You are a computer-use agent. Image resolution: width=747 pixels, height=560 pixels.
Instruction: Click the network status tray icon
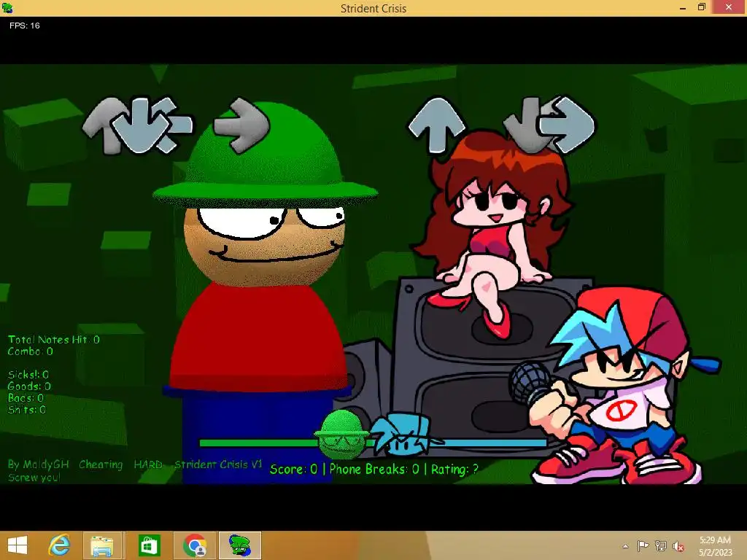coord(661,545)
